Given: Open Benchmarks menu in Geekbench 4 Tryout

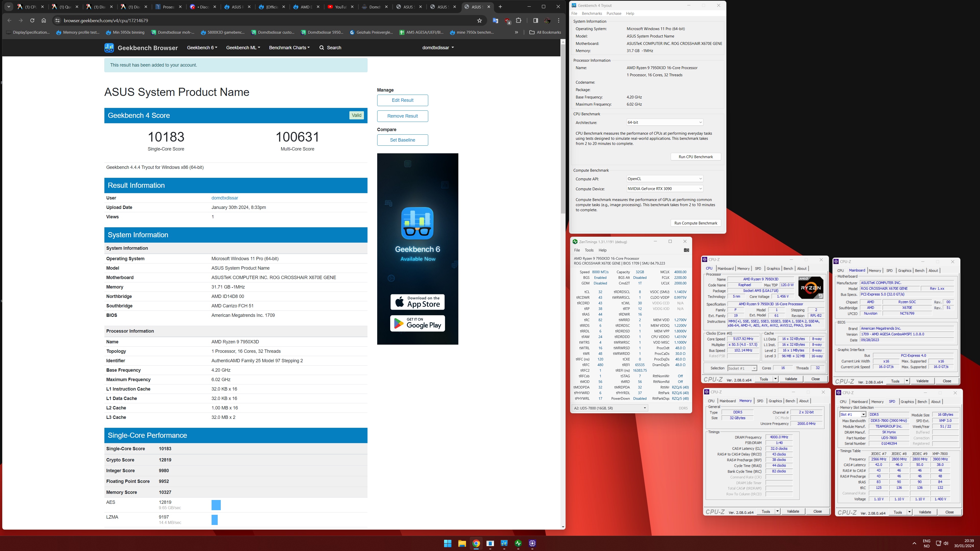Looking at the screenshot, I should tap(592, 13).
